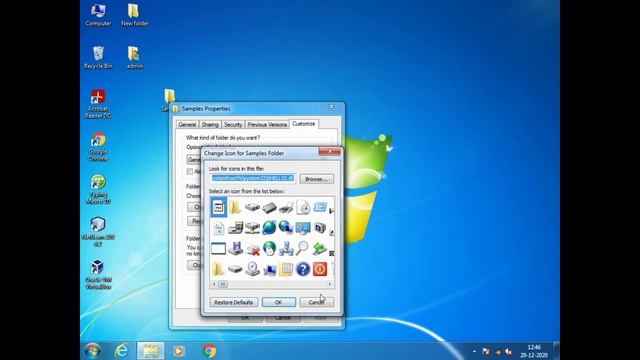Select the open folder icon in first row
Viewport: 640px width, 360px height.
coord(235,207)
